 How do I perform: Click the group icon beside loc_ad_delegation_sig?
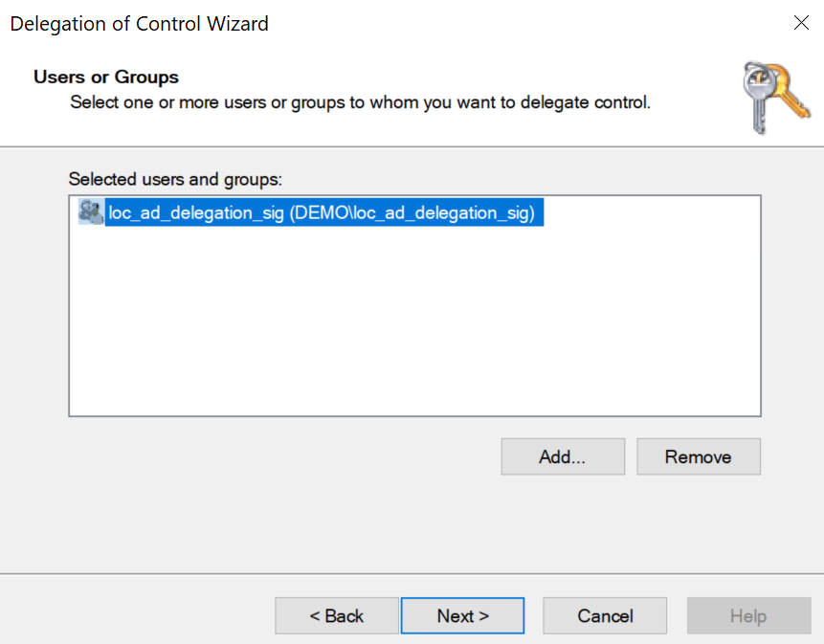pyautogui.click(x=90, y=212)
